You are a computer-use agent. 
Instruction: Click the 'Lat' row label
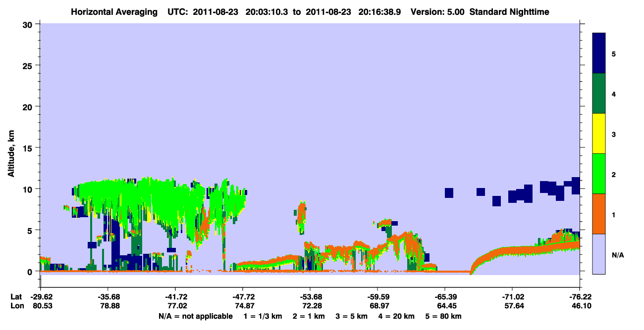click(16, 297)
